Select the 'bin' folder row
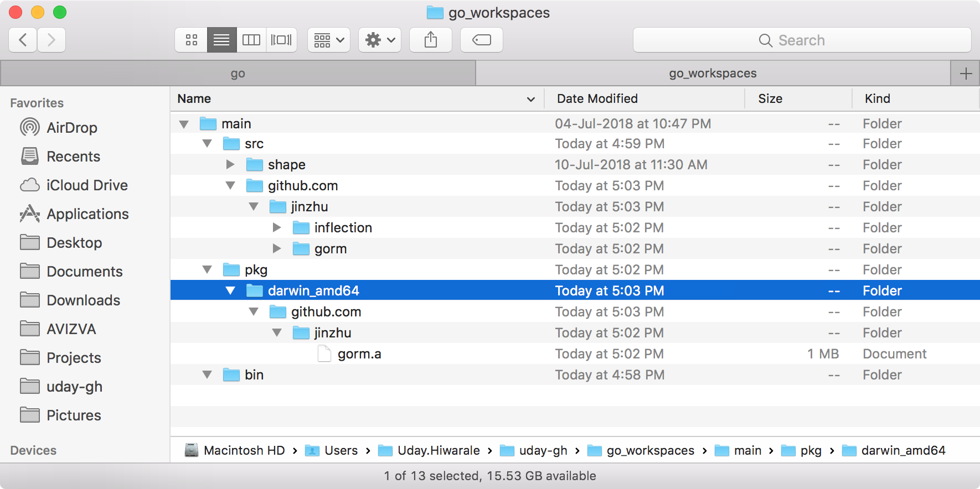This screenshot has height=489, width=980. pyautogui.click(x=575, y=375)
